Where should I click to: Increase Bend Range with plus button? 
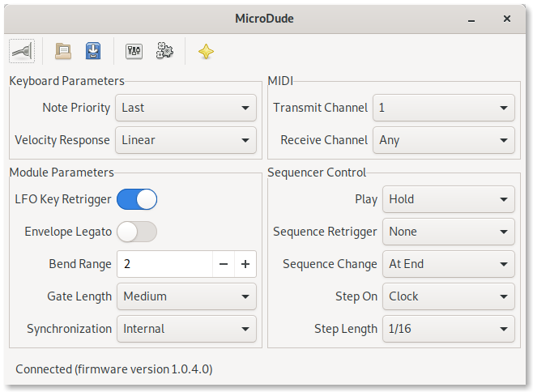coord(245,264)
